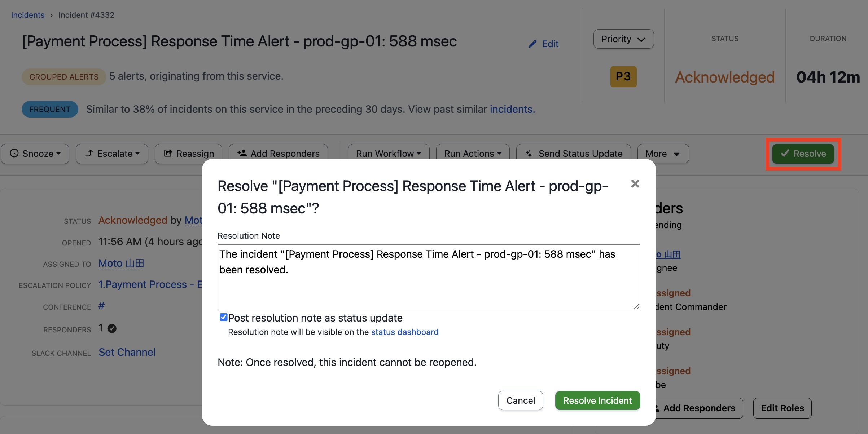868x434 pixels.
Task: Open the Run Actions dropdown
Action: click(472, 153)
